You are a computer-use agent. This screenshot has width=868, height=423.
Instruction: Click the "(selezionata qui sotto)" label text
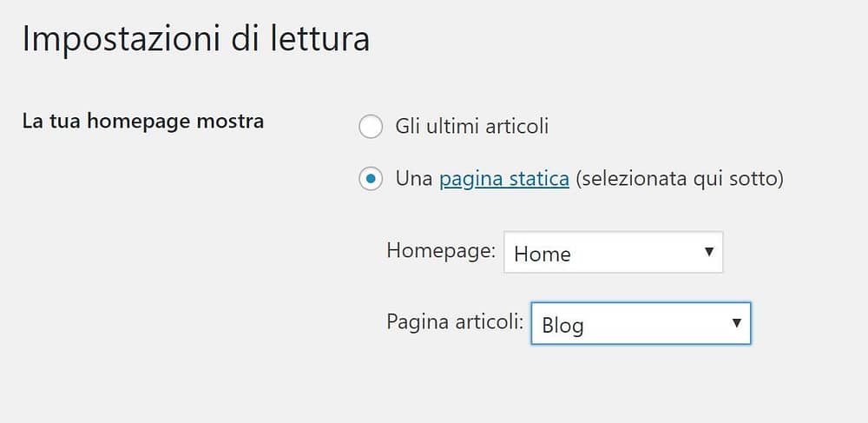(680, 180)
